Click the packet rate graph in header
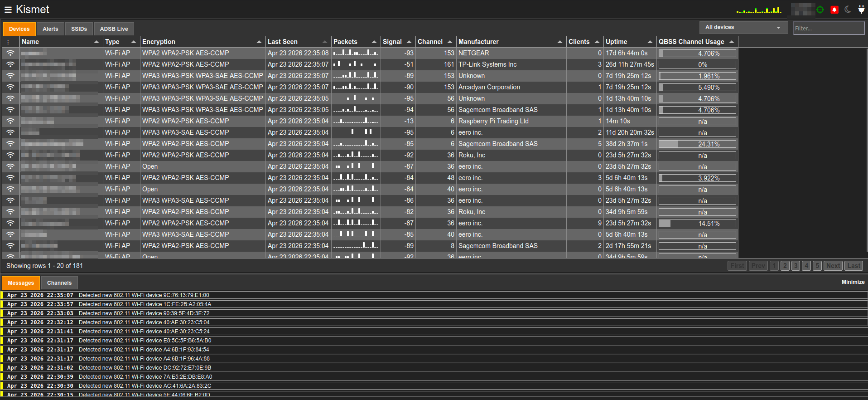The height and width of the screenshot is (400, 868). coord(759,10)
